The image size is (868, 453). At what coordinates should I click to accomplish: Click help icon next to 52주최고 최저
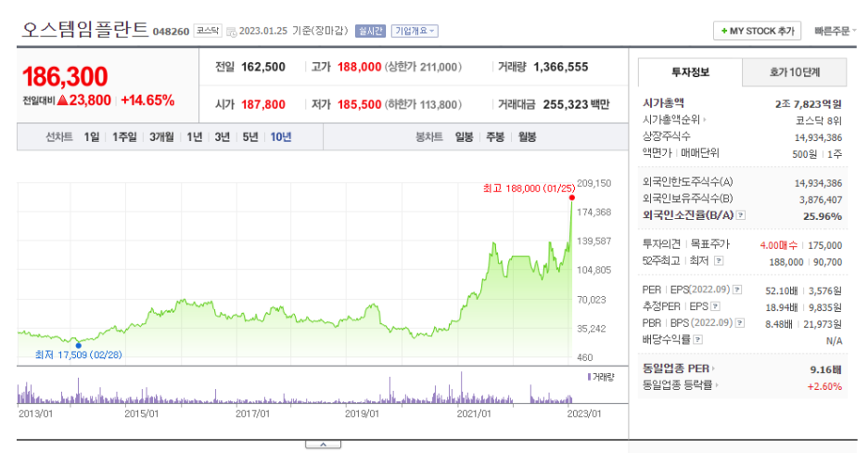click(719, 260)
